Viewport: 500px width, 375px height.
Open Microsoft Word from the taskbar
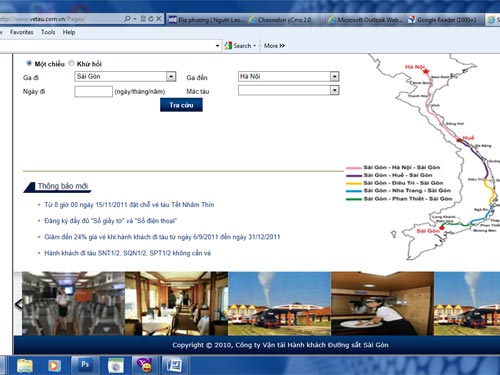click(174, 365)
